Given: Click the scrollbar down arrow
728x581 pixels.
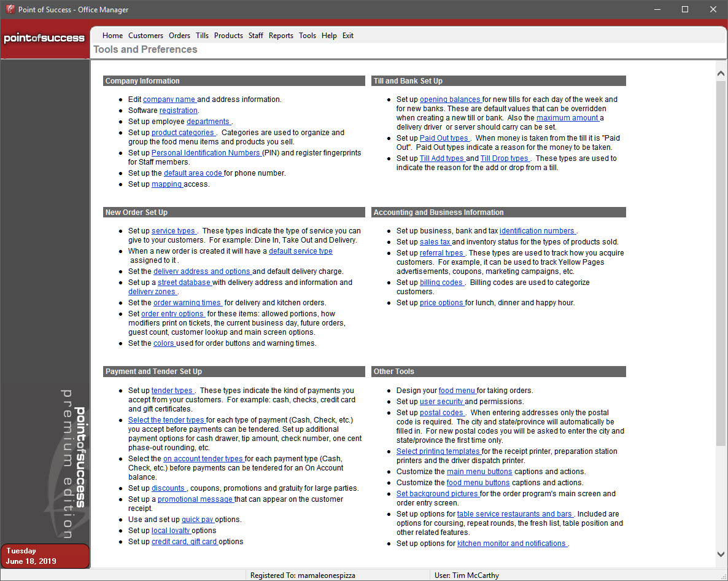Looking at the screenshot, I should point(721,554).
